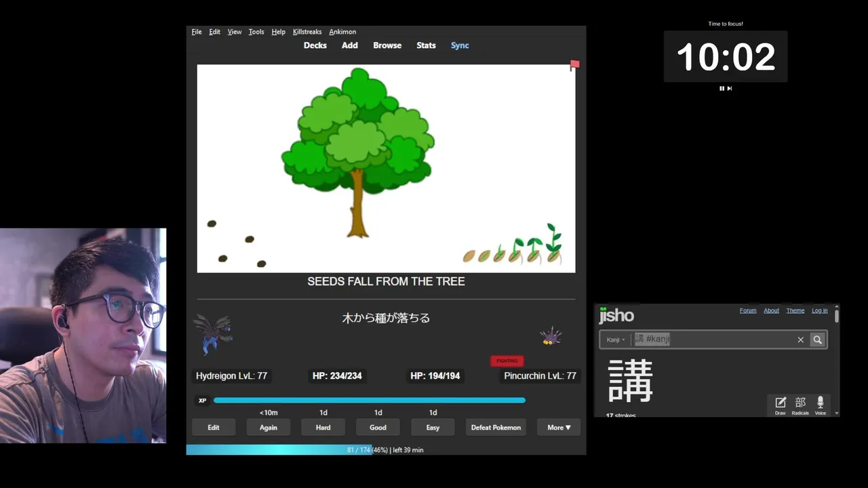The height and width of the screenshot is (488, 868).
Task: Click the Log in link on Jisho
Action: [820, 310]
